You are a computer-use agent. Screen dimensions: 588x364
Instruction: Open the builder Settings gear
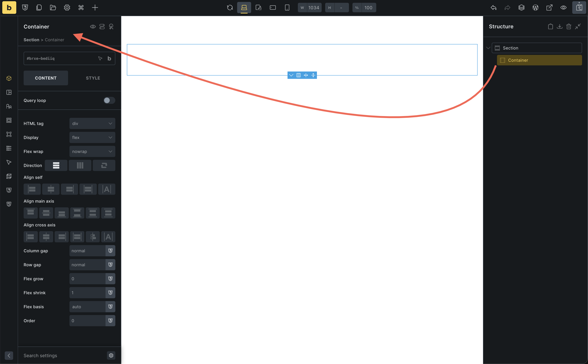click(67, 8)
